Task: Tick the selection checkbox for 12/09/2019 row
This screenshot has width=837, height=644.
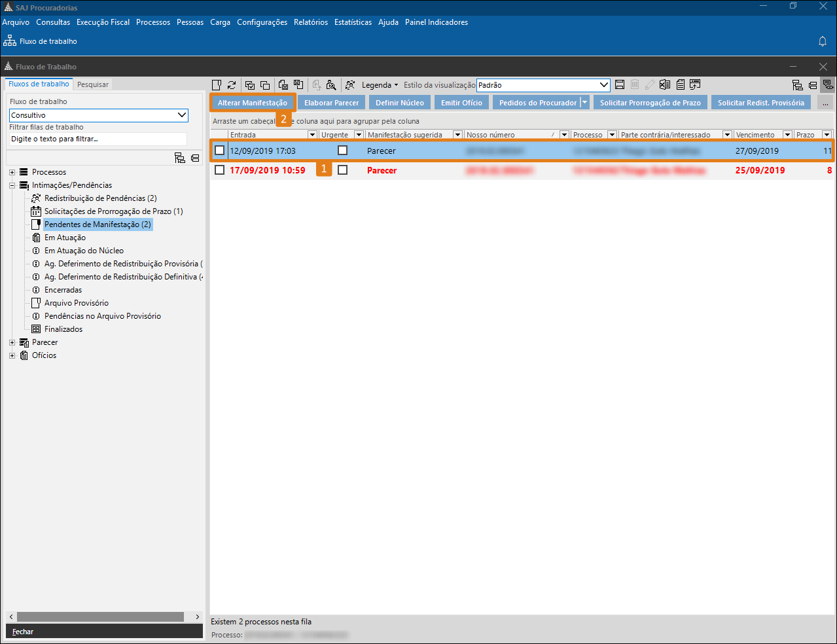Action: 220,151
